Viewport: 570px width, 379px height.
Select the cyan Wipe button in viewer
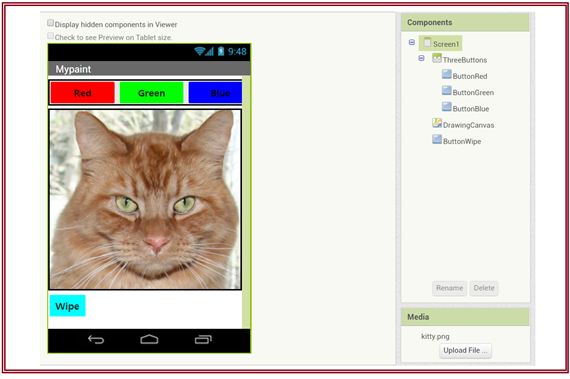pyautogui.click(x=68, y=306)
